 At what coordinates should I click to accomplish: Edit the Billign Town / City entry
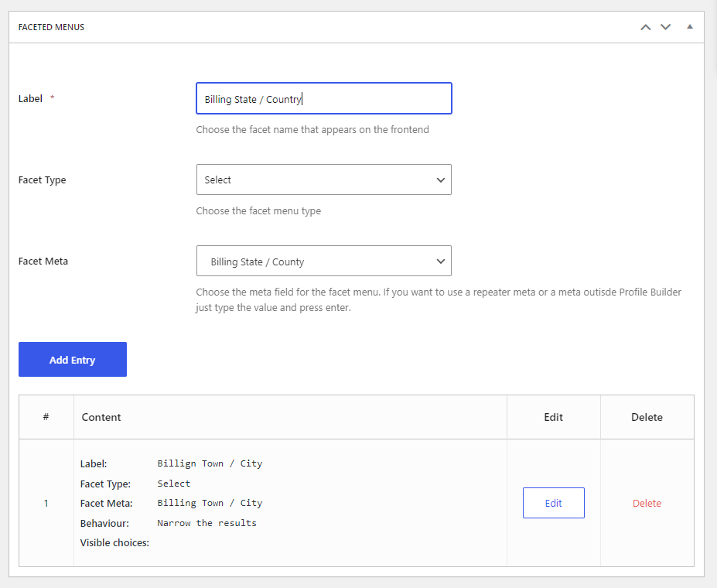[553, 503]
